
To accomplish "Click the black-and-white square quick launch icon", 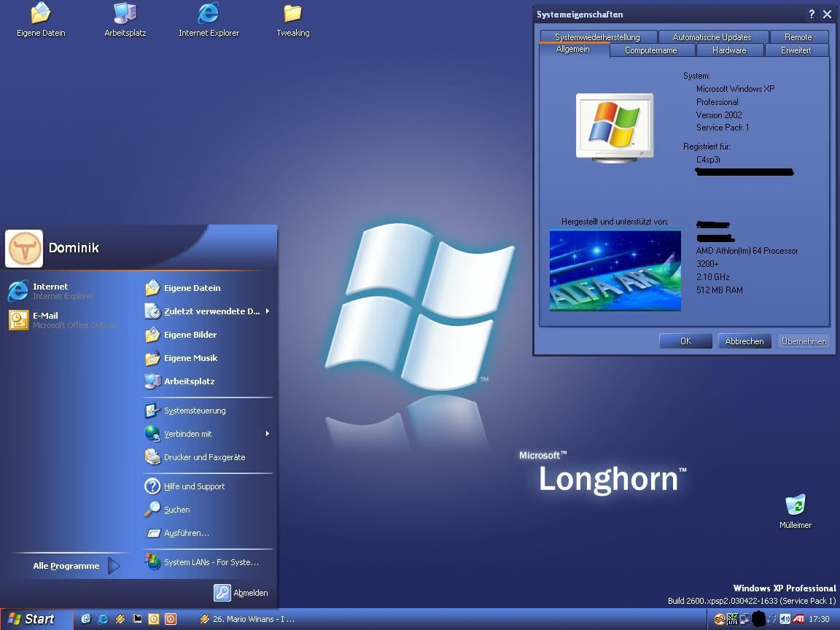I will tap(137, 619).
